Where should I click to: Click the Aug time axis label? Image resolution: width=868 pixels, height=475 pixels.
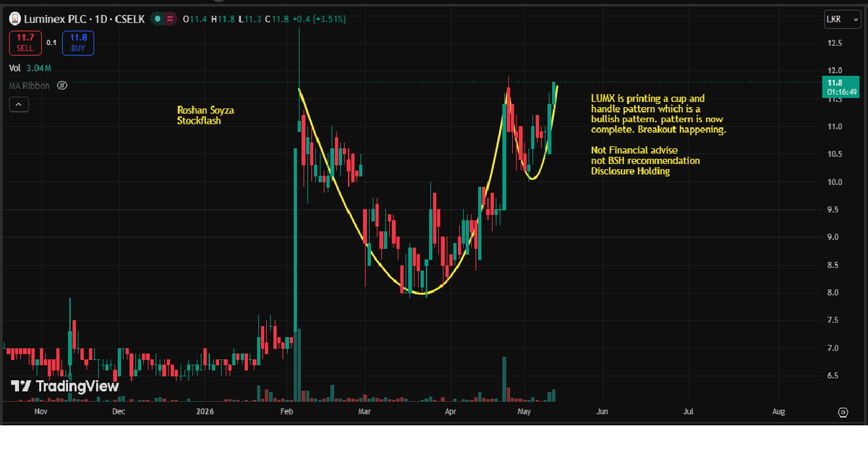pyautogui.click(x=778, y=411)
